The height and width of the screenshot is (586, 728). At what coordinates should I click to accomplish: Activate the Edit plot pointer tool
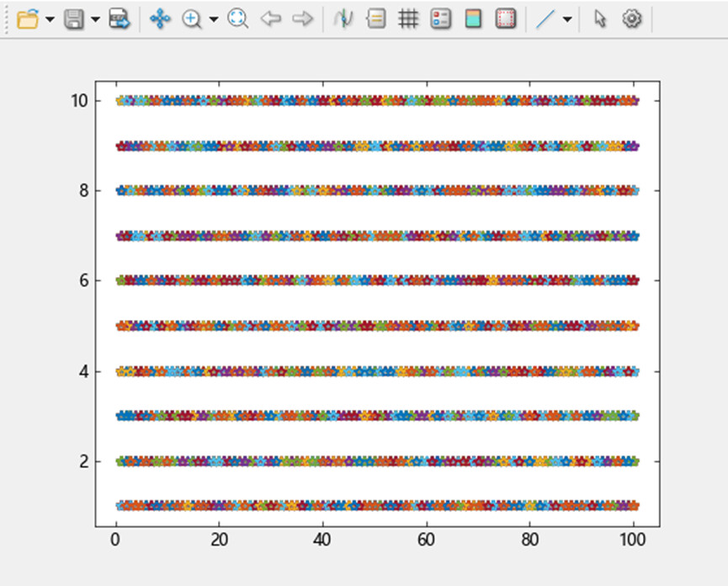coord(600,19)
